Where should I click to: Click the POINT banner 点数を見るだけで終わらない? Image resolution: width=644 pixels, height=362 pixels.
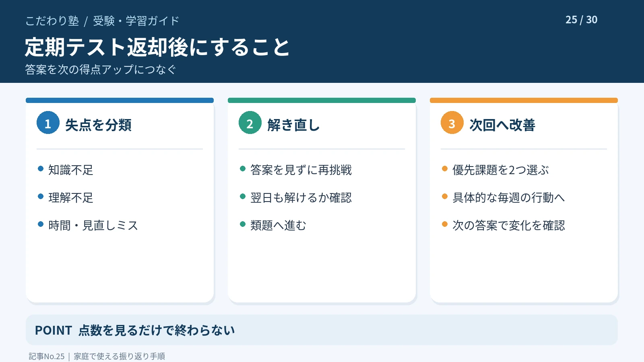pyautogui.click(x=322, y=330)
